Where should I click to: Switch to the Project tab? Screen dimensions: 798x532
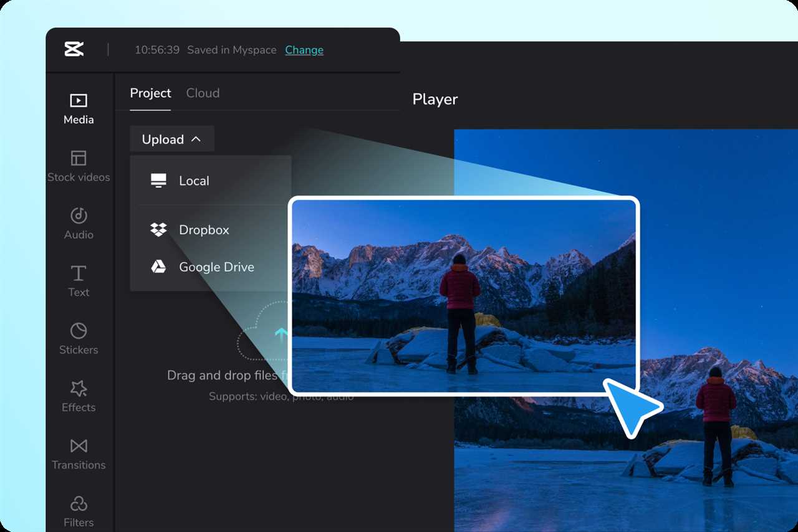150,93
